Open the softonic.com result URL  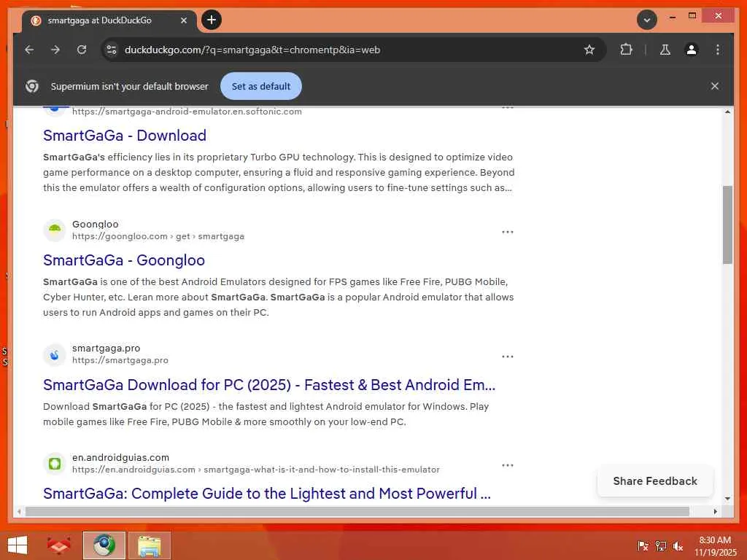(x=187, y=112)
